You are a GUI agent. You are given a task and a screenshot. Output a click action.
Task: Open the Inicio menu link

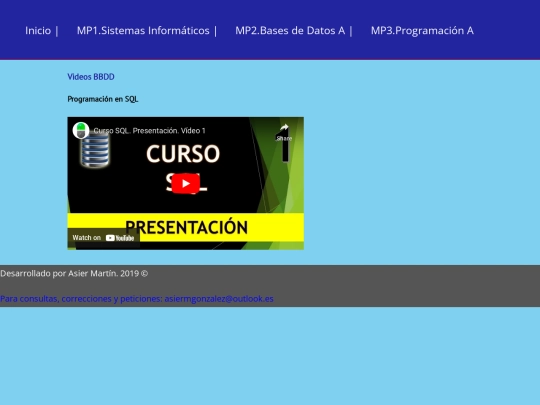pyautogui.click(x=38, y=31)
